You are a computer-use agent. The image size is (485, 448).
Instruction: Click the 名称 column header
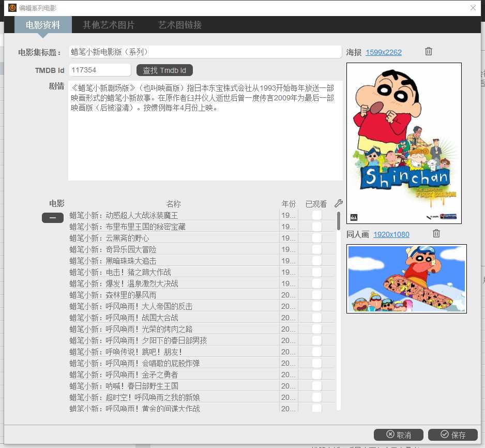tap(173, 204)
